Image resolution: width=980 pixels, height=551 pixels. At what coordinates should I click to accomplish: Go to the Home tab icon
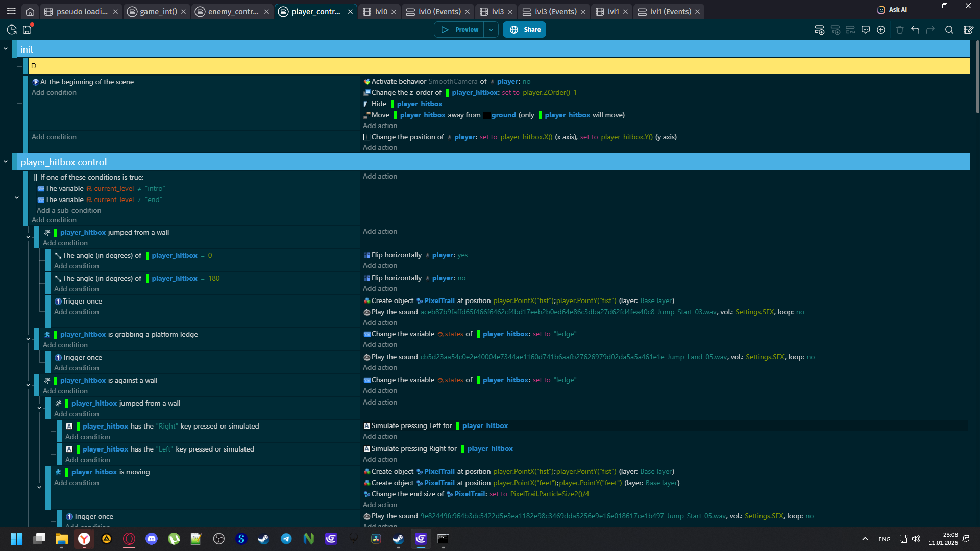click(30, 11)
